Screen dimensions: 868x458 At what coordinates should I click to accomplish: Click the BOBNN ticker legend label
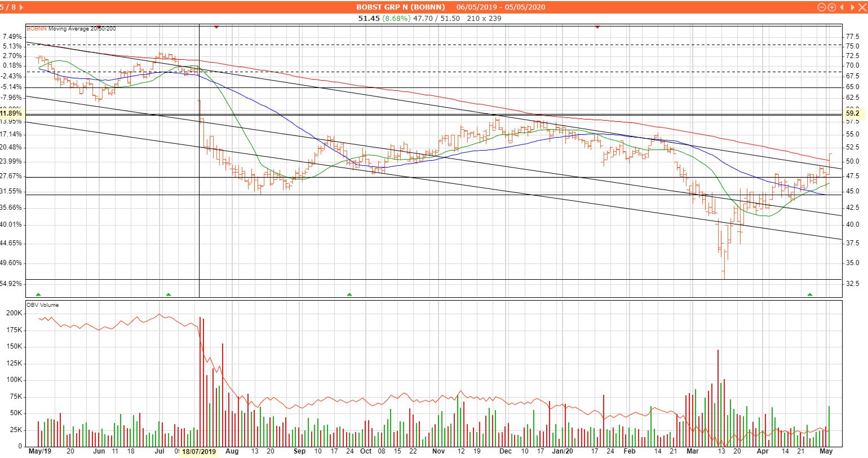[37, 29]
